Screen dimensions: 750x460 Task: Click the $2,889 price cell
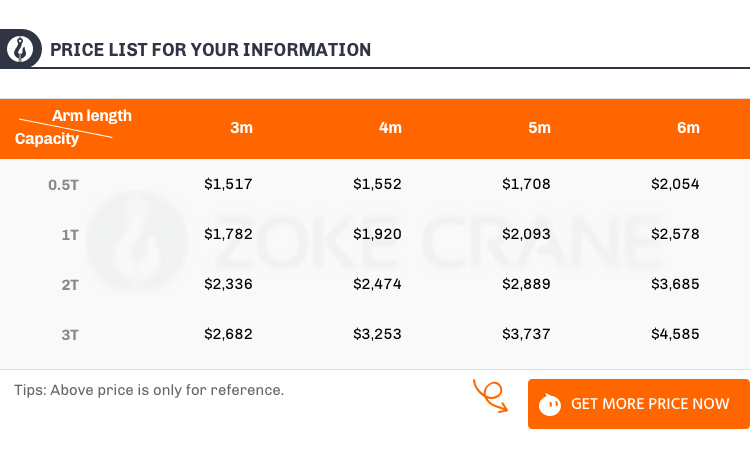pyautogui.click(x=526, y=284)
